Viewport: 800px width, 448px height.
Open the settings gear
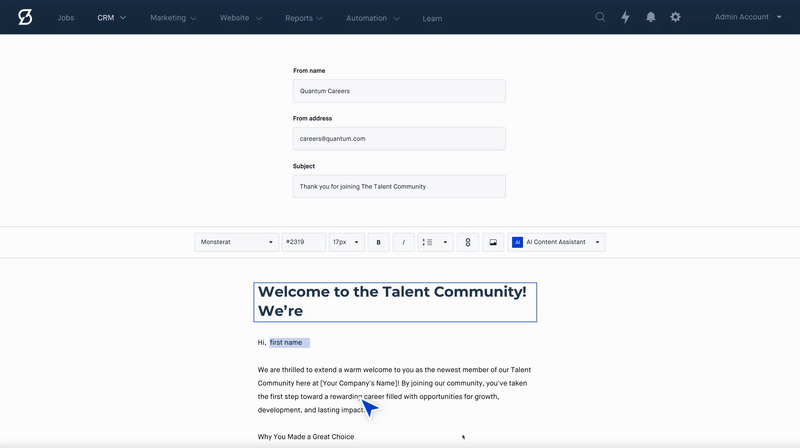click(x=676, y=17)
